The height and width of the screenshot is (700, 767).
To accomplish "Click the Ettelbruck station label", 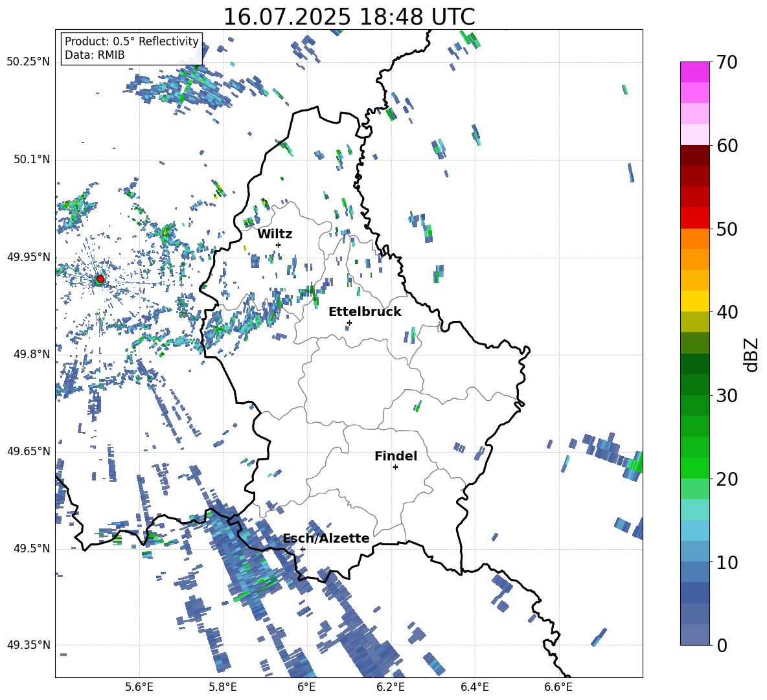I will [x=365, y=312].
